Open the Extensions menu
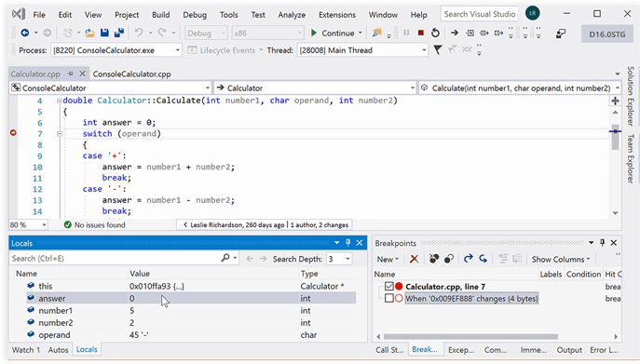This screenshot has width=640, height=364. click(x=337, y=15)
